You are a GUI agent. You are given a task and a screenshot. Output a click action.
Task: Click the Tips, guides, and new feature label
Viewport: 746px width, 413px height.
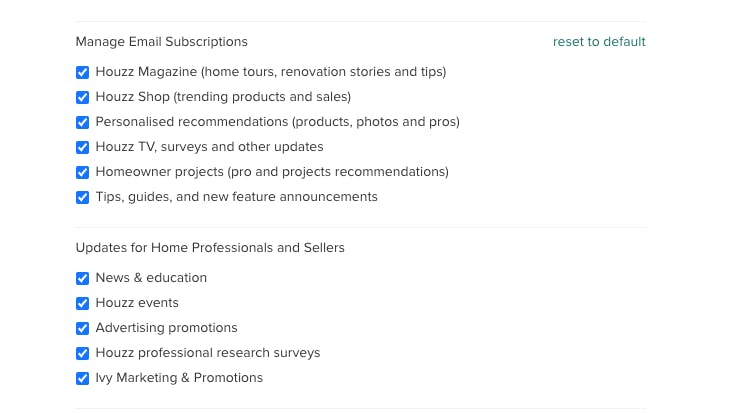[x=236, y=197]
